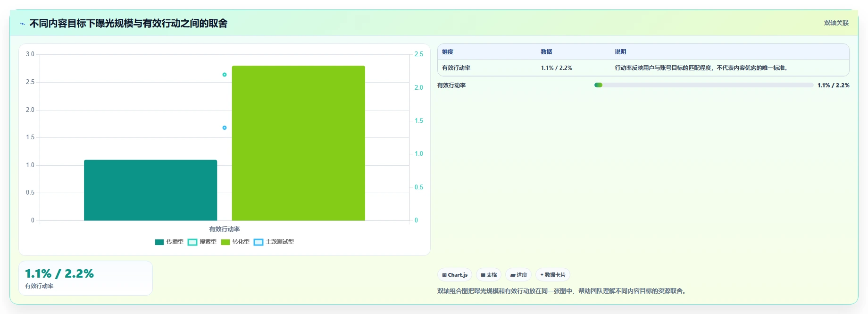Click the 双轴关联 label in the header
The image size is (868, 314).
836,23
